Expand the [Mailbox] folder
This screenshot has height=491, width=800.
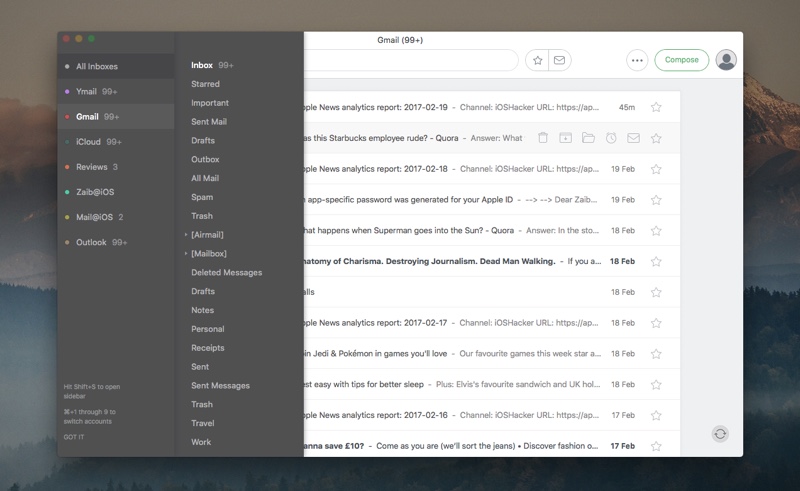(186, 254)
